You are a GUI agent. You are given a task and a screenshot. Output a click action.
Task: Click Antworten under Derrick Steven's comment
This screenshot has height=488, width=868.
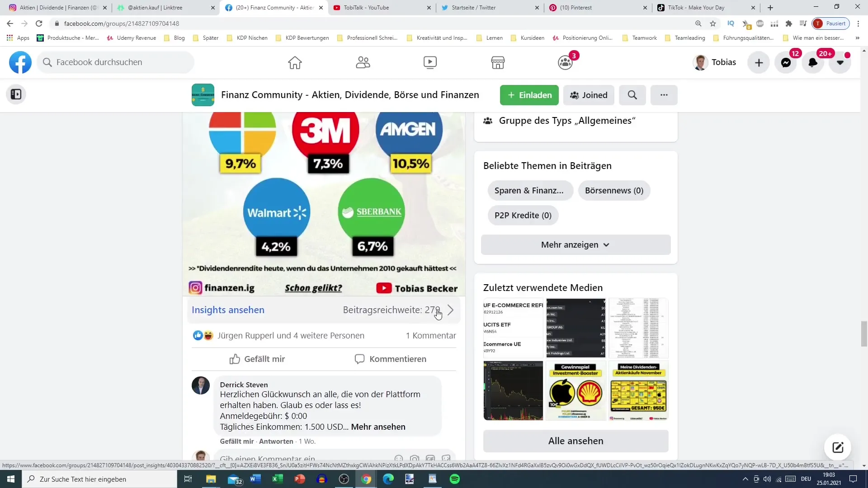276,441
